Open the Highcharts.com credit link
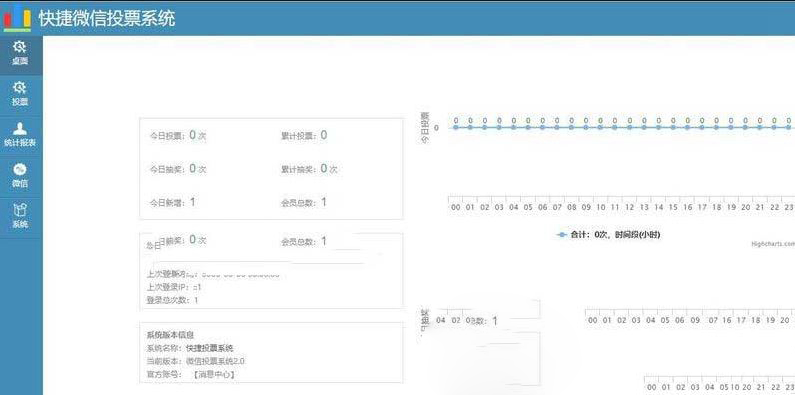Image resolution: width=795 pixels, height=395 pixels. [x=773, y=244]
